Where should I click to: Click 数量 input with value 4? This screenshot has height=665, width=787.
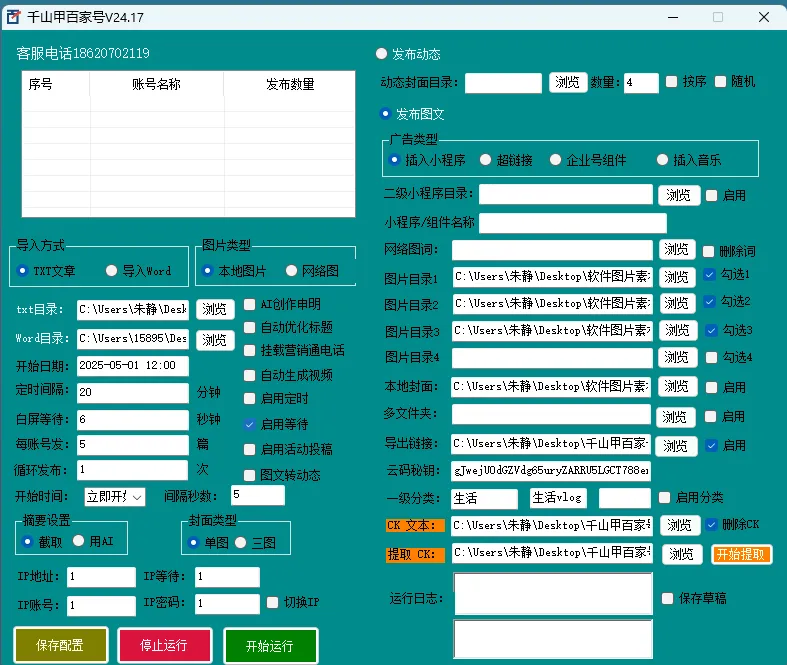click(x=641, y=82)
